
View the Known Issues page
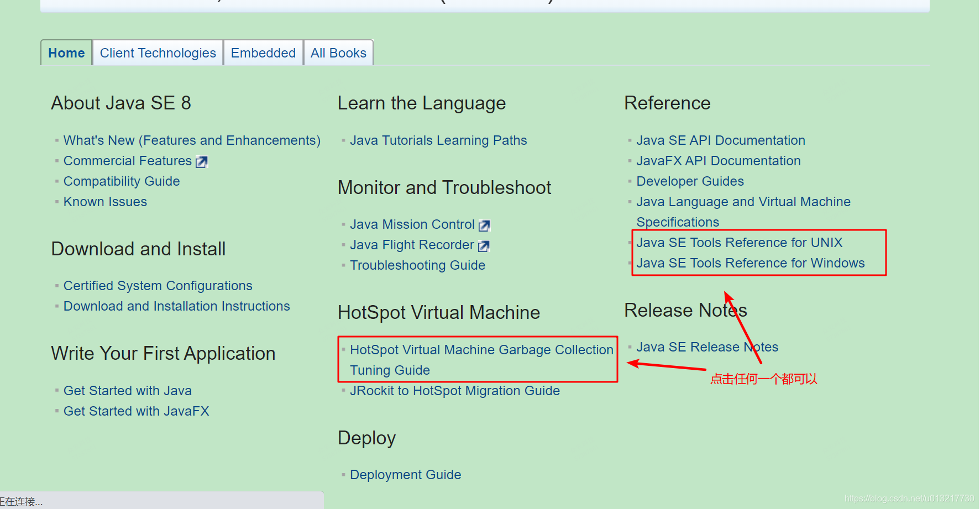coord(105,202)
